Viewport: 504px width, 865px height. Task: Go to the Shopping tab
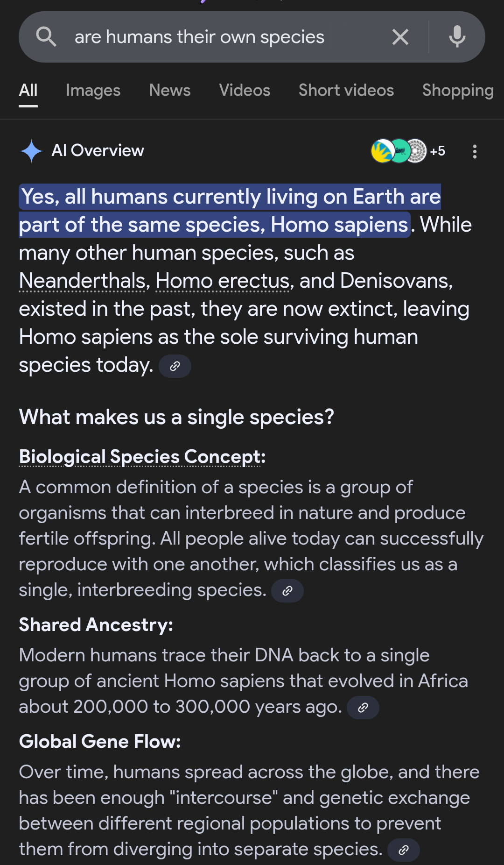(x=458, y=90)
